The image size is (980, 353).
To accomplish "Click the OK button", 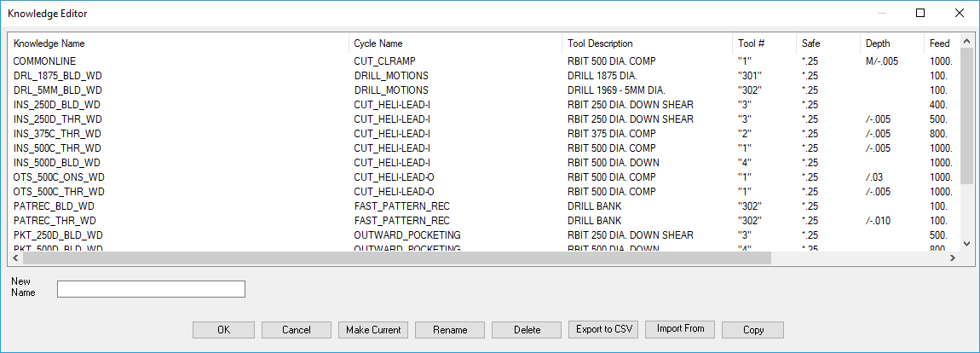I will pos(223,330).
